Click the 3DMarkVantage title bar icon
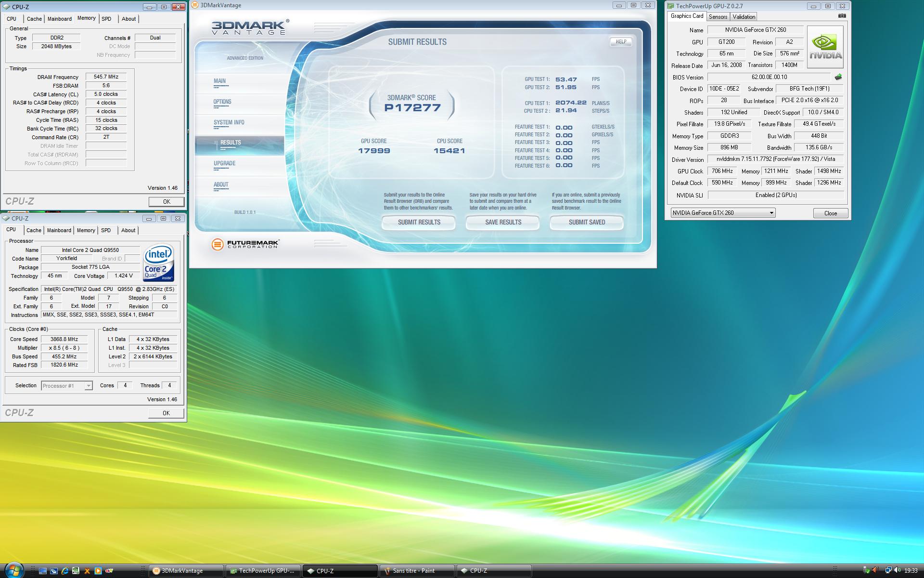This screenshot has height=578, width=924. coord(195,5)
